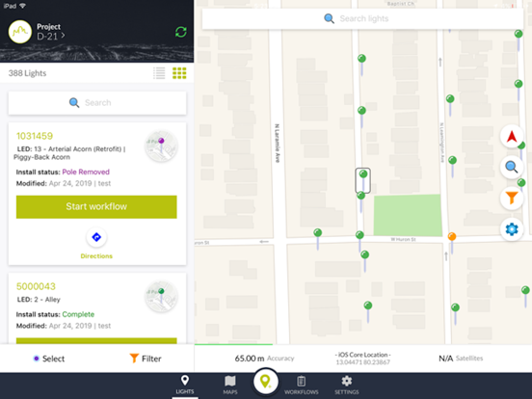Open the orange map filter funnel
Screen dimensions: 532x399
click(512, 198)
